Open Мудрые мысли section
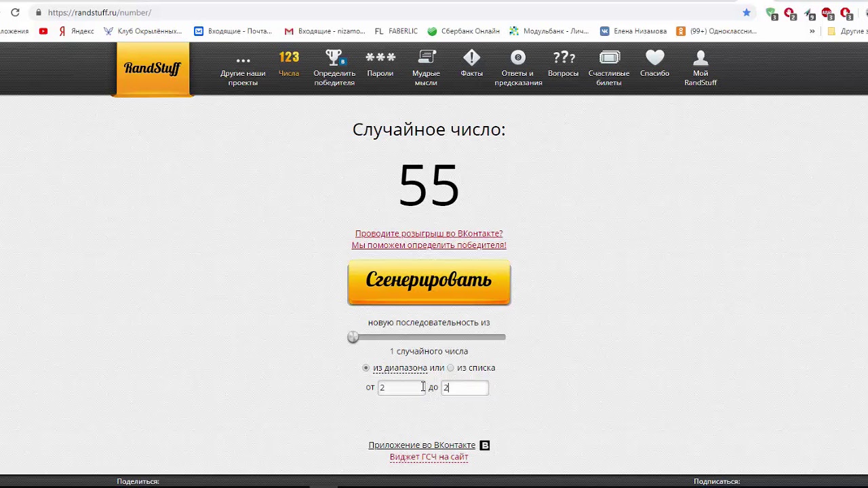This screenshot has height=488, width=868. tap(426, 68)
